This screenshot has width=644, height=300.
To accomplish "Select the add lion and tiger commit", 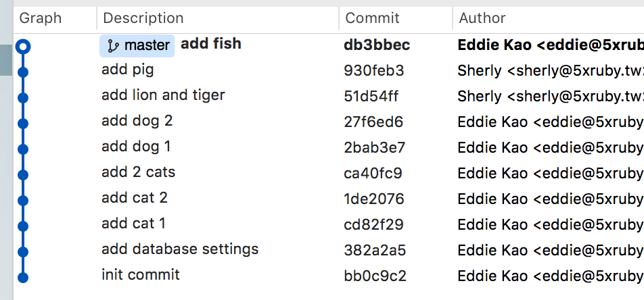I will (163, 95).
